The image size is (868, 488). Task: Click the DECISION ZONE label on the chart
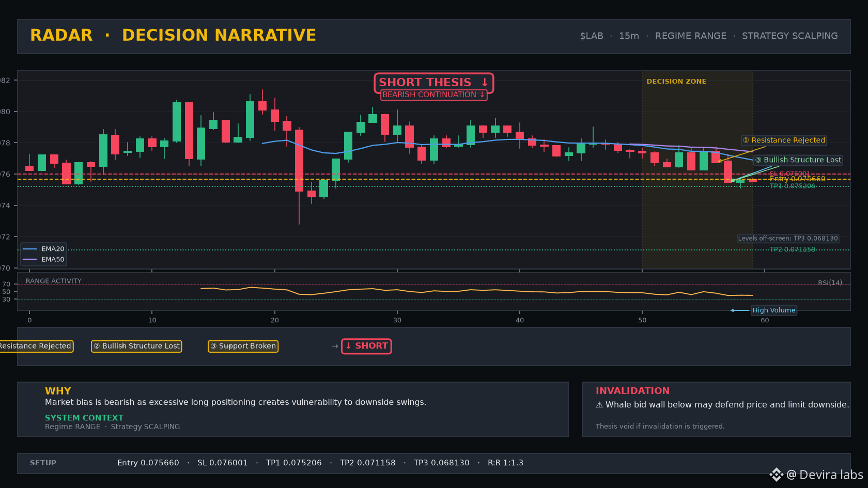pyautogui.click(x=676, y=82)
